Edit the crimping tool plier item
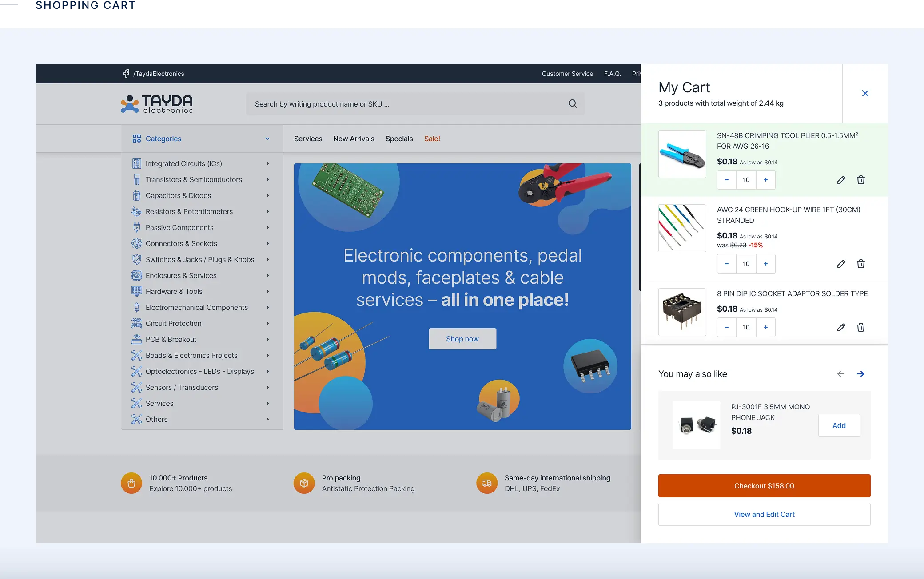Screen dimensions: 924x579 841,180
